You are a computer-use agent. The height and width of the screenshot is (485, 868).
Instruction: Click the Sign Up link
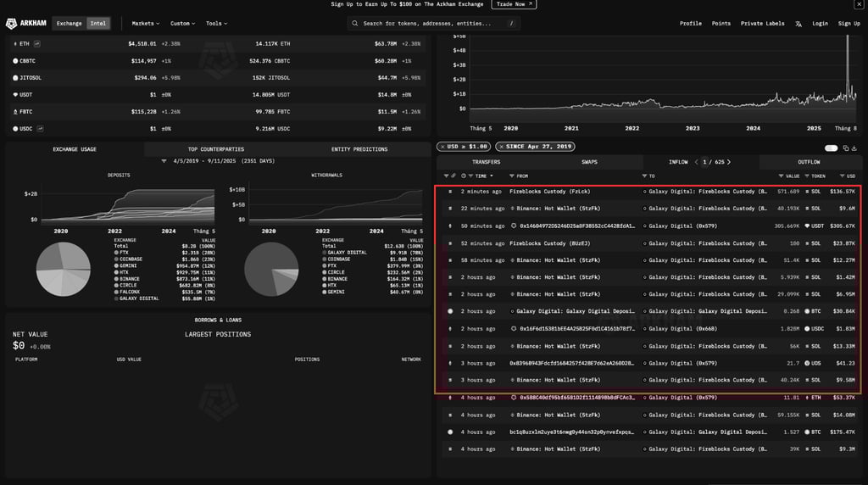pyautogui.click(x=849, y=23)
